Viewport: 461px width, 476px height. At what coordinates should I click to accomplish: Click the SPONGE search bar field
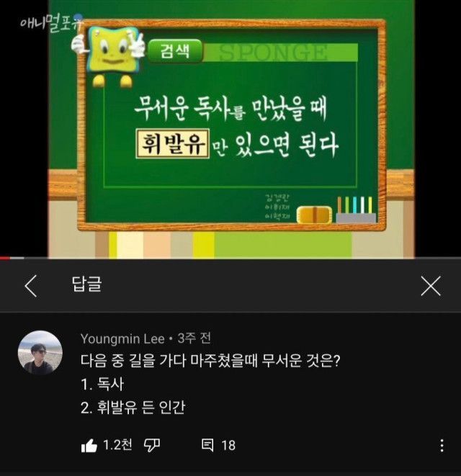click(280, 53)
